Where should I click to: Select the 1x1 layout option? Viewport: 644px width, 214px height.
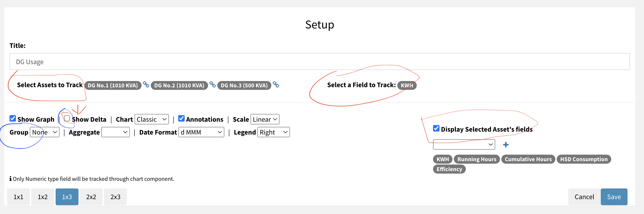pyautogui.click(x=18, y=197)
